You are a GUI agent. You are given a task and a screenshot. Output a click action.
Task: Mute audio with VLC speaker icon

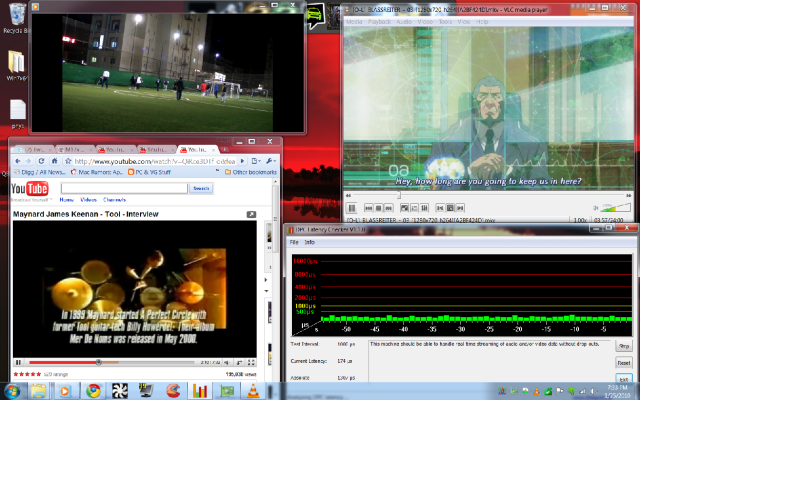[595, 208]
